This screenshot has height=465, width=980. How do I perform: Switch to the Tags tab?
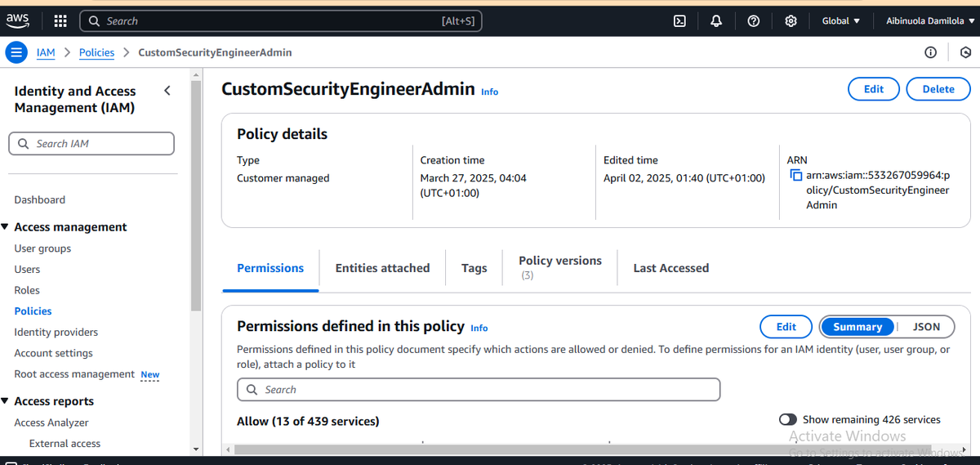point(474,268)
